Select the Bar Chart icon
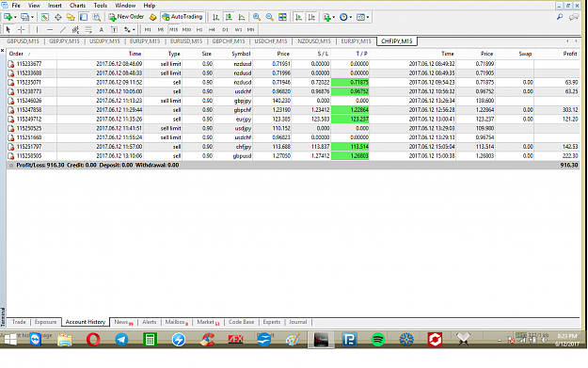The width and height of the screenshot is (588, 368). click(215, 17)
